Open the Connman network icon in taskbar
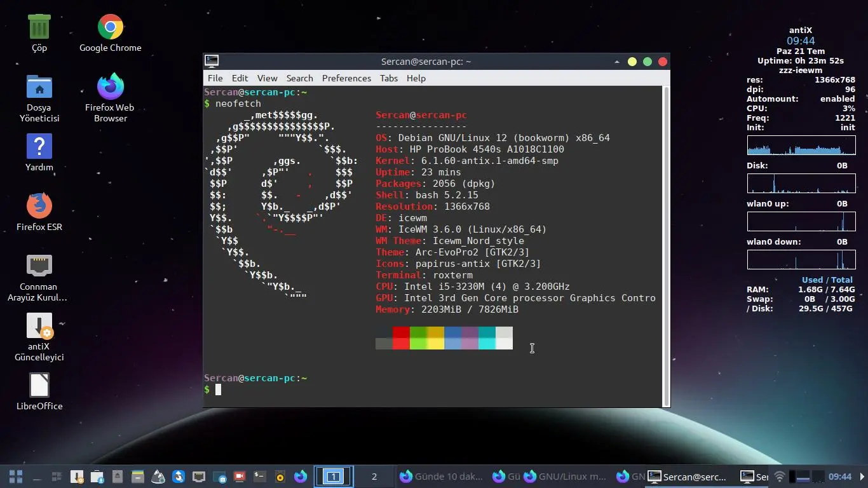The width and height of the screenshot is (868, 488). pyautogui.click(x=199, y=477)
